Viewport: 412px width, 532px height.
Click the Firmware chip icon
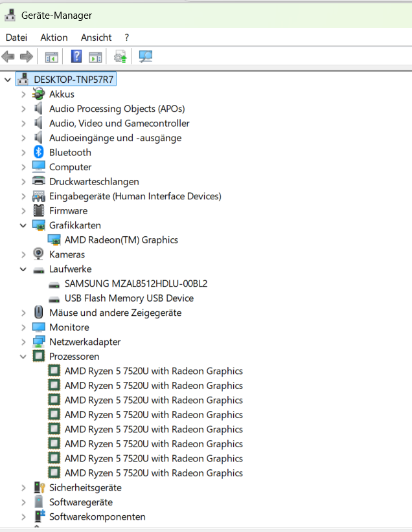tap(39, 210)
